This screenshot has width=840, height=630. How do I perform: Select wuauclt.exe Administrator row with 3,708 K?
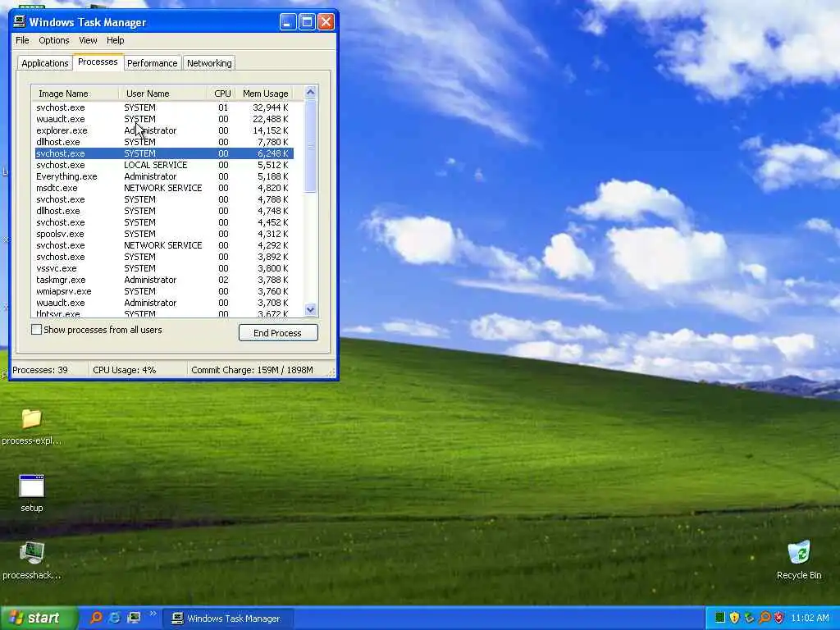pyautogui.click(x=164, y=304)
